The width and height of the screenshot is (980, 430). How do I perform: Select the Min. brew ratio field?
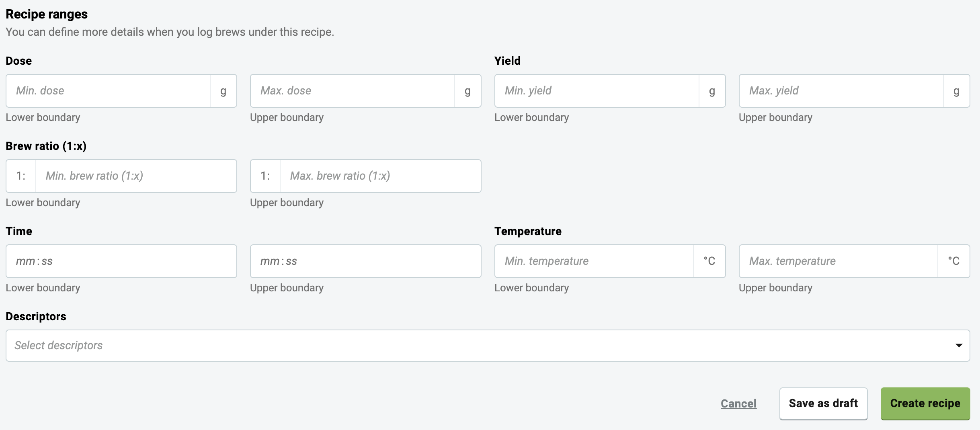(136, 176)
